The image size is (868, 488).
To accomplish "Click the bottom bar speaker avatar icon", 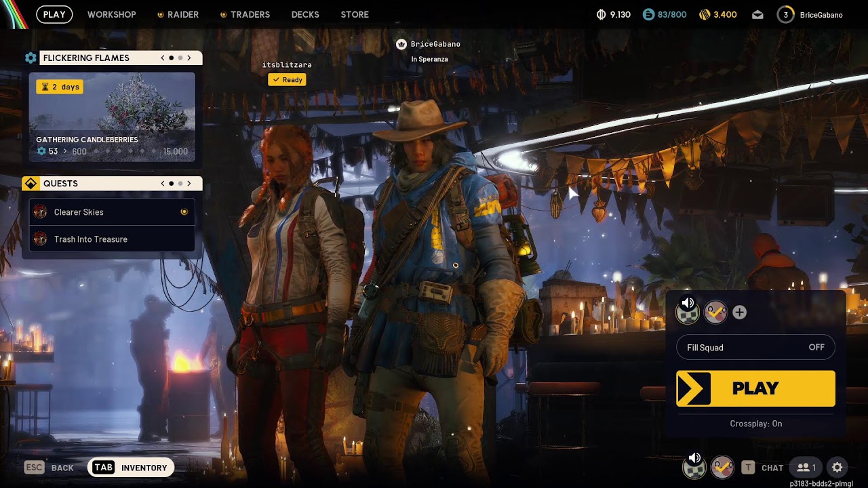I will pos(694,465).
